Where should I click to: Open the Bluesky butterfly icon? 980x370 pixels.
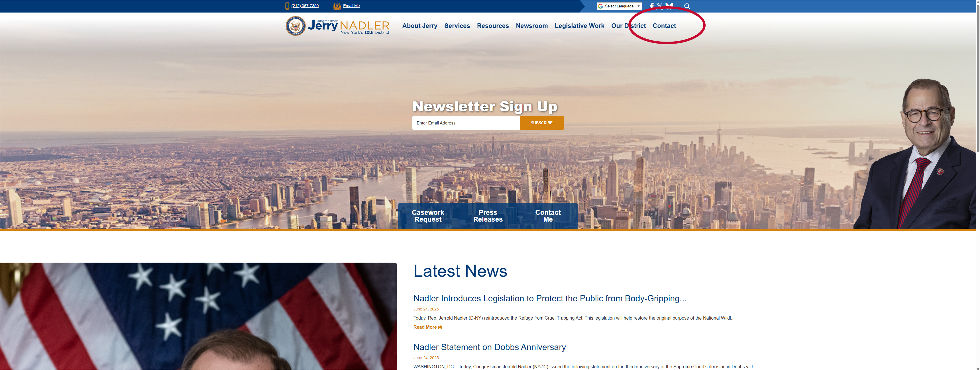pos(669,6)
